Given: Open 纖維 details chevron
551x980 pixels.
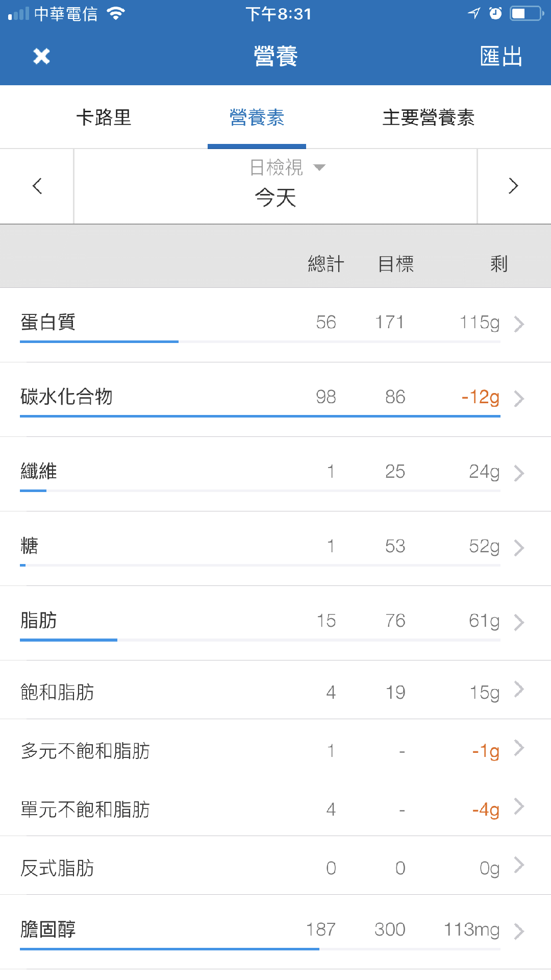Looking at the screenshot, I should pyautogui.click(x=519, y=473).
